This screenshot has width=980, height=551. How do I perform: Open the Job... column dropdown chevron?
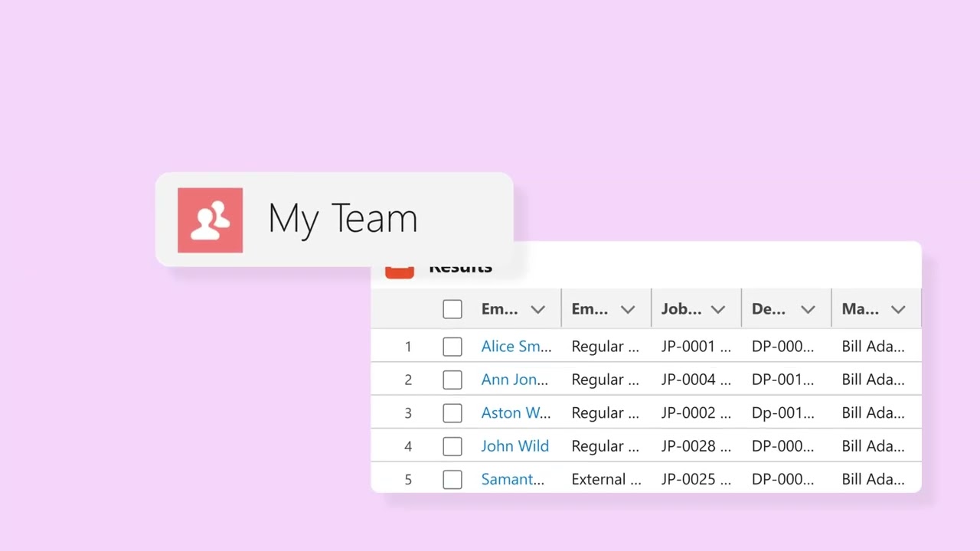(717, 309)
